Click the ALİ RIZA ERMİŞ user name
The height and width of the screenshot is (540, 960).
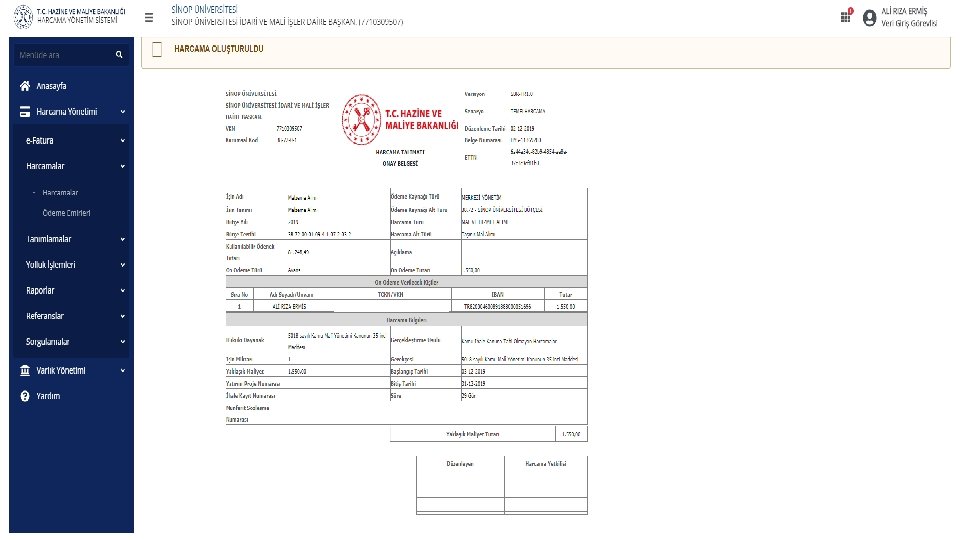[904, 11]
